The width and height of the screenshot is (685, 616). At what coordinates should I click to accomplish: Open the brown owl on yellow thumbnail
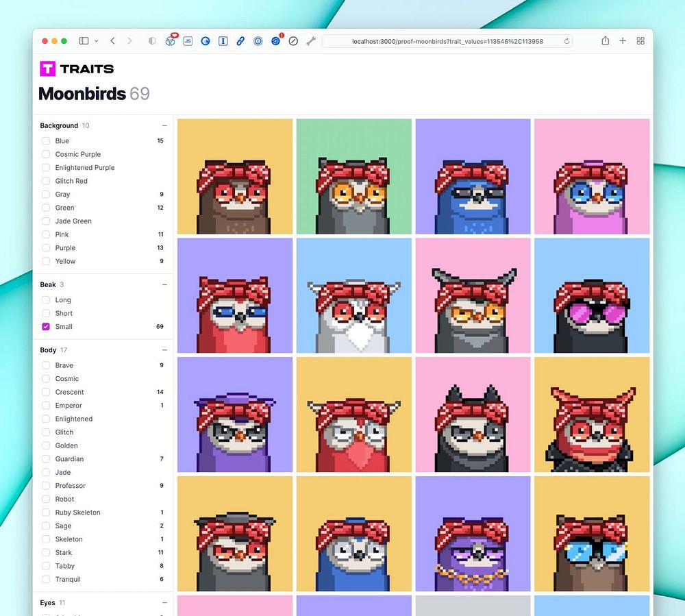(x=235, y=177)
